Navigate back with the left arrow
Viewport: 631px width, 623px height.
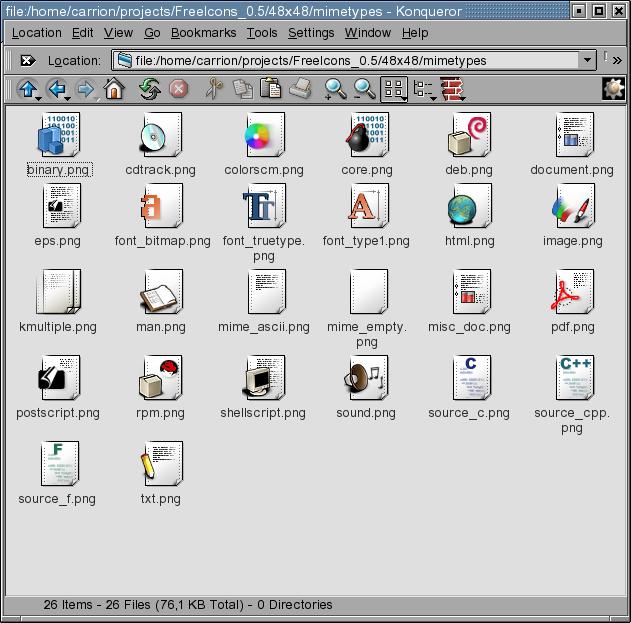[x=57, y=89]
